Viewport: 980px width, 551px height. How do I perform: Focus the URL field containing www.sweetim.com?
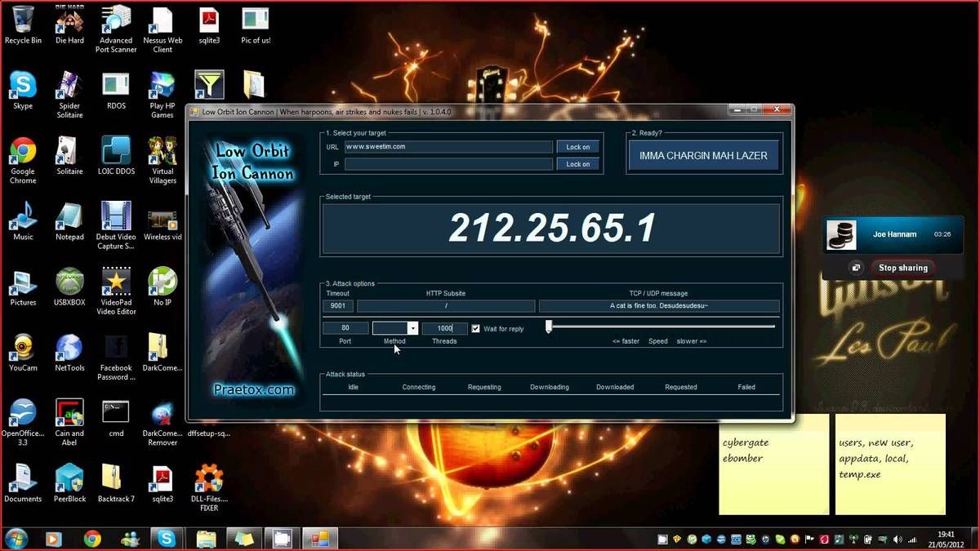(x=448, y=147)
